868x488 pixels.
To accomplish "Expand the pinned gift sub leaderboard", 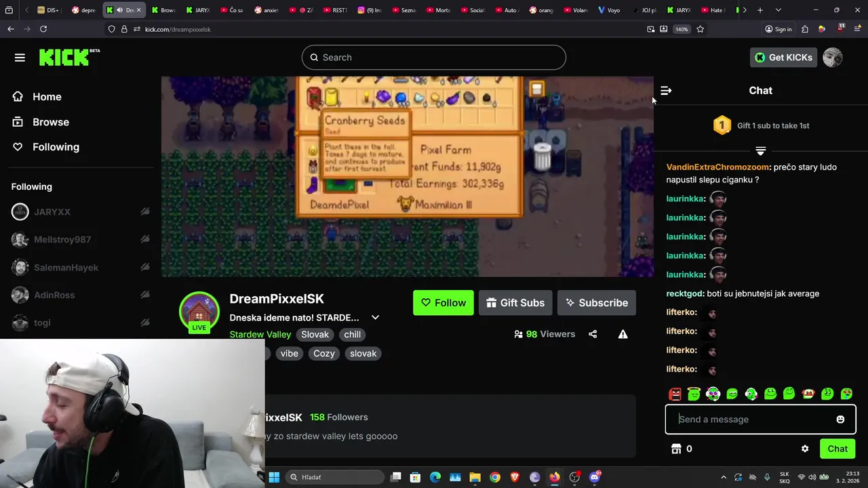I will point(760,150).
